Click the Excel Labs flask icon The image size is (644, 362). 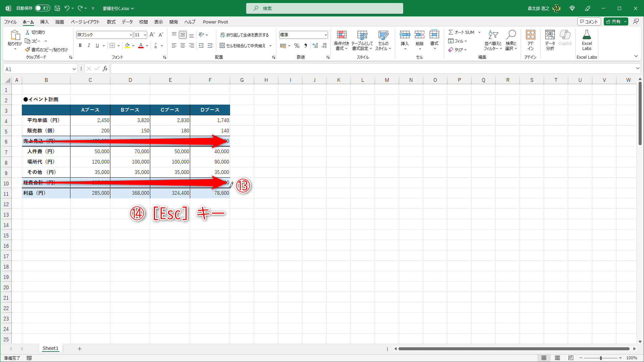[587, 35]
